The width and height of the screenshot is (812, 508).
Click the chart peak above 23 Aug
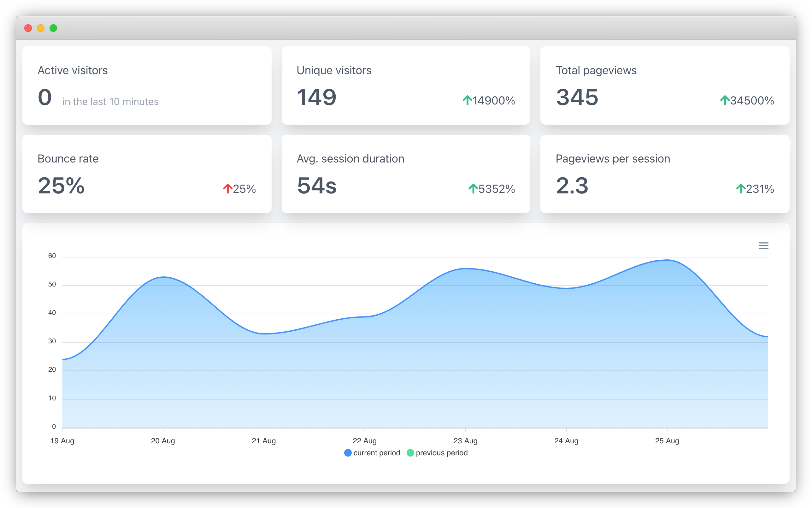[x=466, y=269]
